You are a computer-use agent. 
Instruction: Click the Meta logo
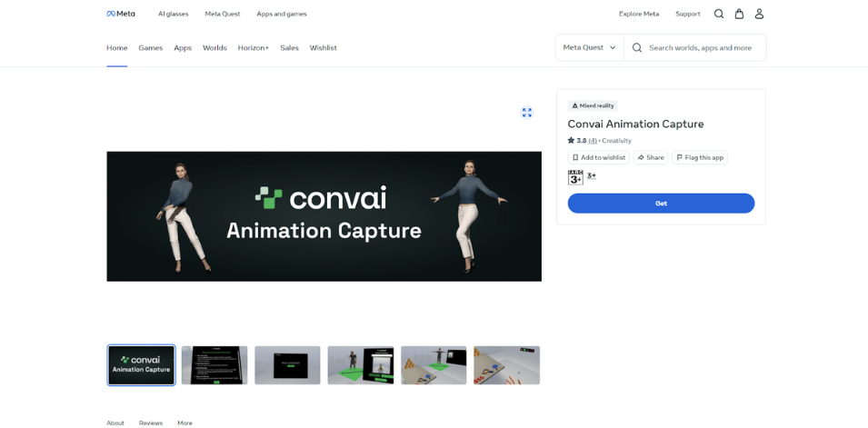pos(121,14)
